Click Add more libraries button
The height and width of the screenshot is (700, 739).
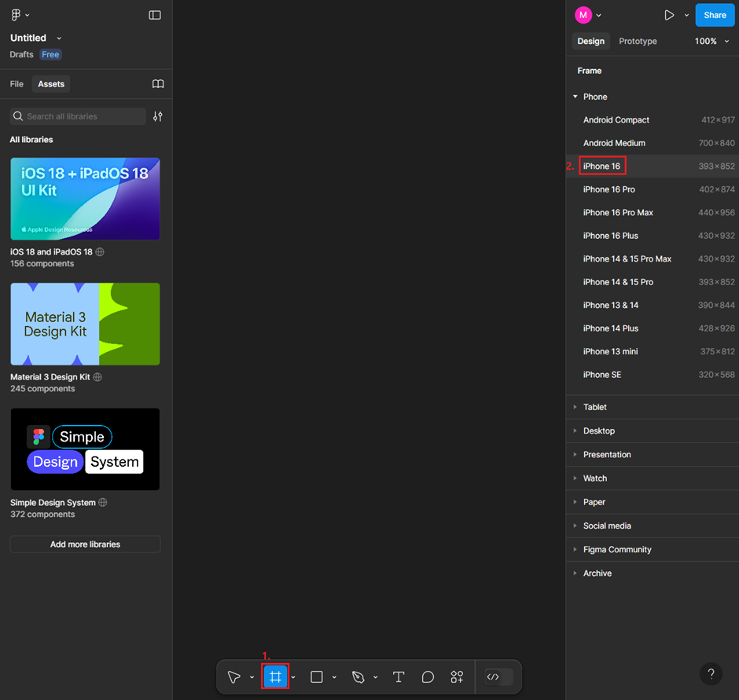click(x=86, y=544)
